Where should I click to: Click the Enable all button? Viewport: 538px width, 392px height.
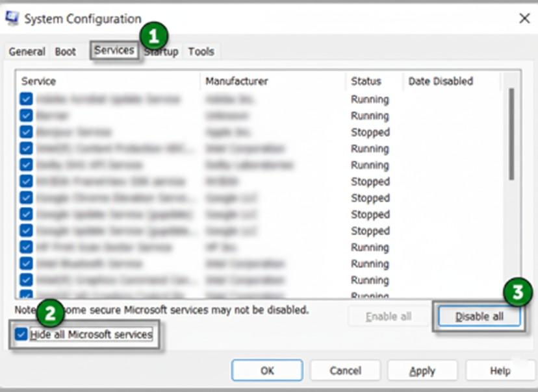pyautogui.click(x=388, y=316)
